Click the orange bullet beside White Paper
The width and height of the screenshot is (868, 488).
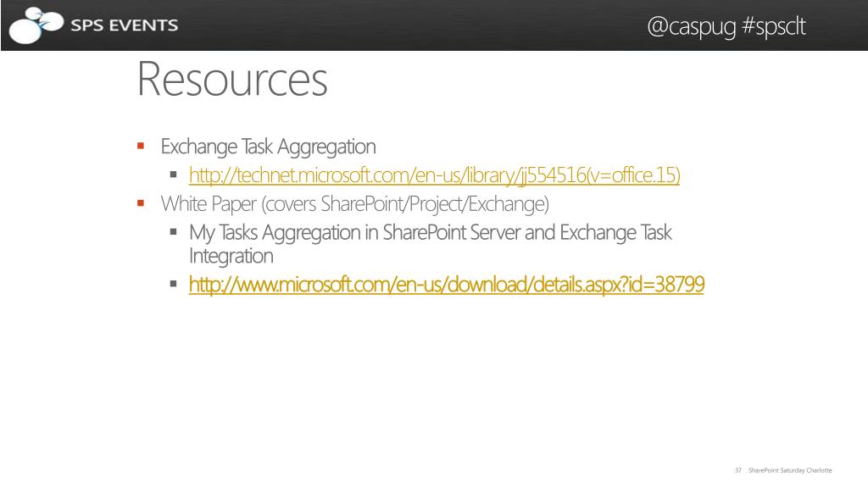click(x=141, y=203)
